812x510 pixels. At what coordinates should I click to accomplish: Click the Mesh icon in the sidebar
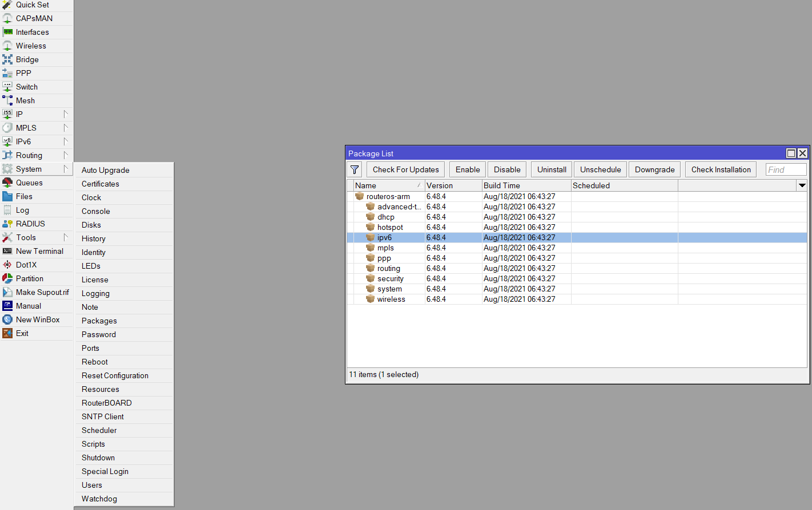tap(7, 100)
